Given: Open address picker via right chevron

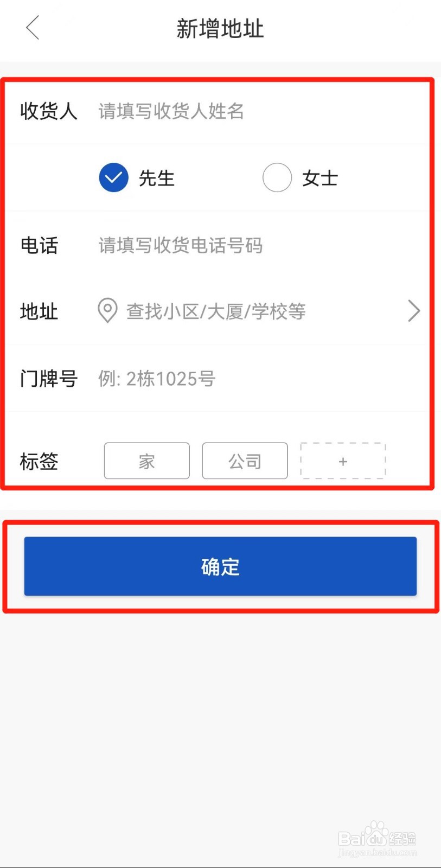Looking at the screenshot, I should [414, 311].
